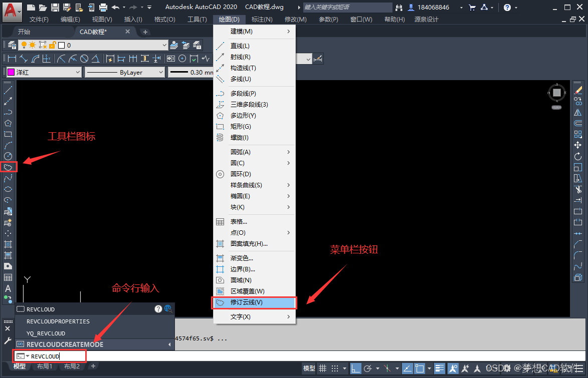This screenshot has width=588, height=378.
Task: Expand the 样条曲线(S) submenu
Action: coord(255,185)
